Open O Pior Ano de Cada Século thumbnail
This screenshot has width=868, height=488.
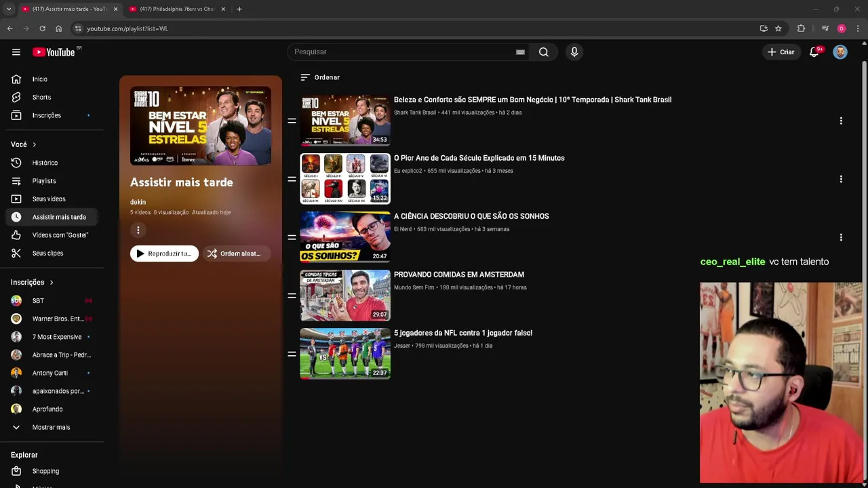click(345, 179)
